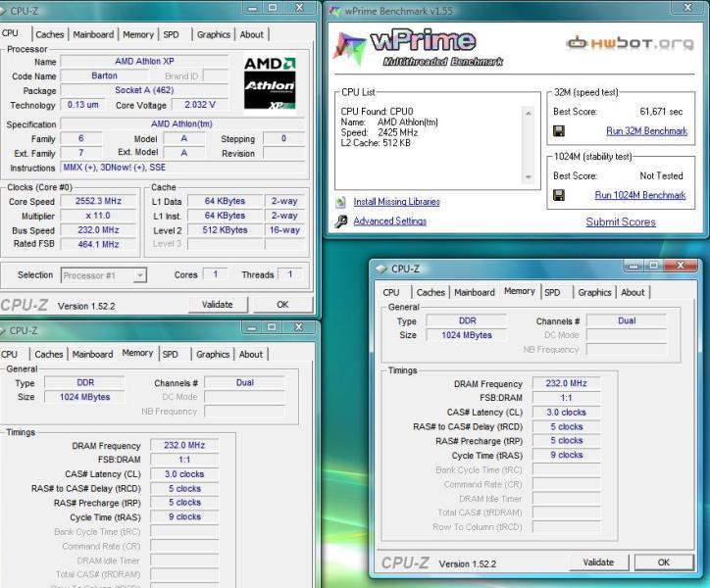Click the Package field Socket A (462)
Screen dimensions: 710x588
pyautogui.click(x=144, y=90)
